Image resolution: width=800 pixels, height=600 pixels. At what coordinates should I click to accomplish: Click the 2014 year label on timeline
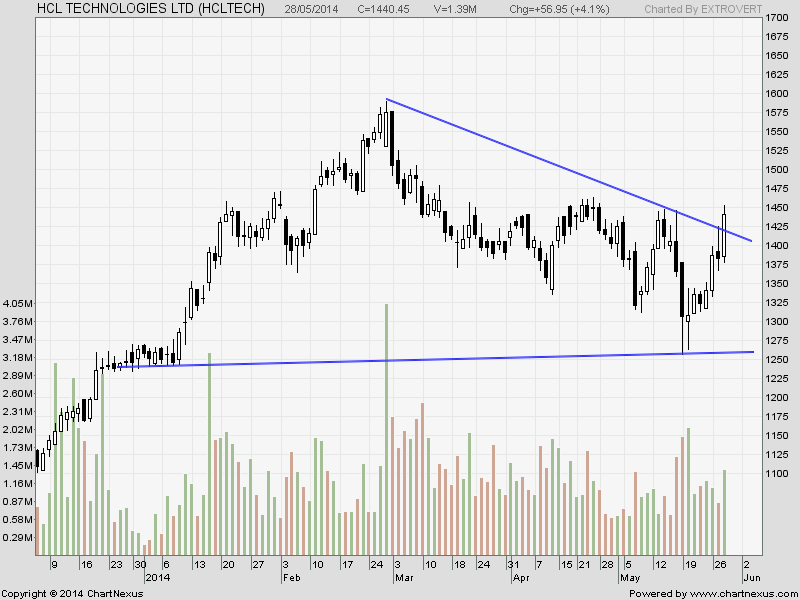(x=159, y=578)
